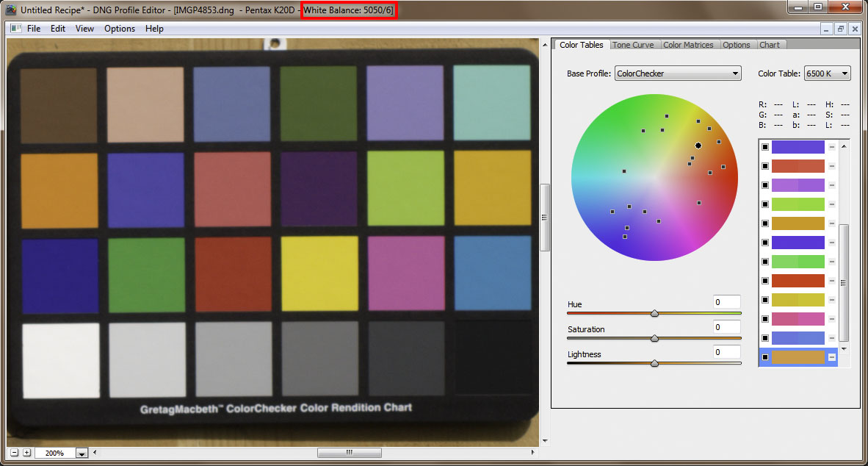
Task: Toggle checkbox for the periwinkle blue row
Action: (x=765, y=338)
